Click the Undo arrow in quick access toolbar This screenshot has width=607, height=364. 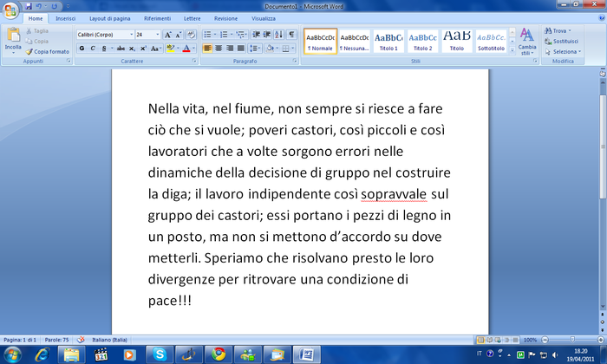pyautogui.click(x=39, y=7)
